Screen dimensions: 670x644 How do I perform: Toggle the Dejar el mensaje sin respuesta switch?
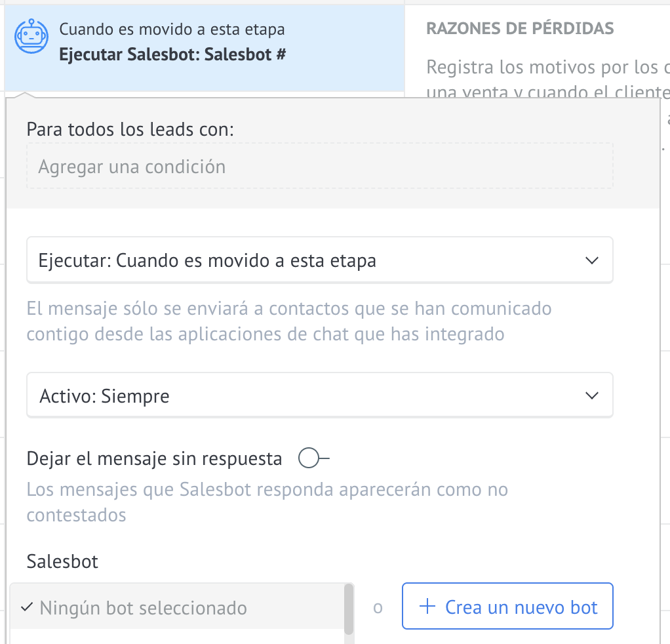312,458
